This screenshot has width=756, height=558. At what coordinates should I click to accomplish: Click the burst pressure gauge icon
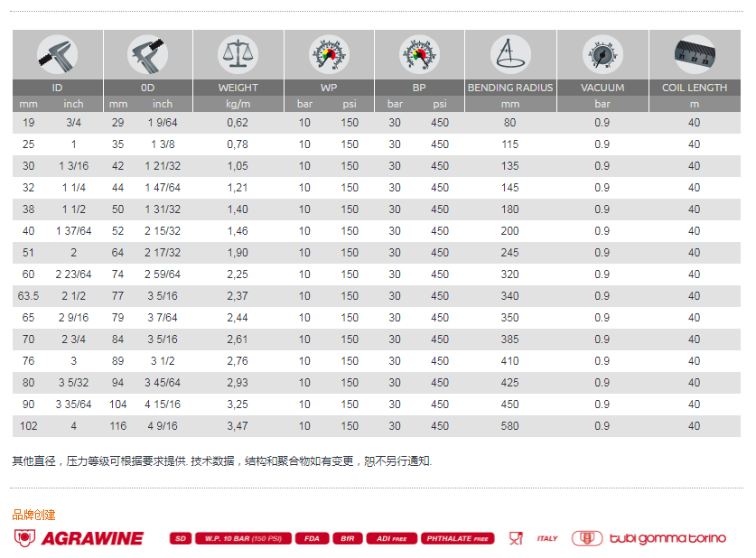tap(419, 54)
